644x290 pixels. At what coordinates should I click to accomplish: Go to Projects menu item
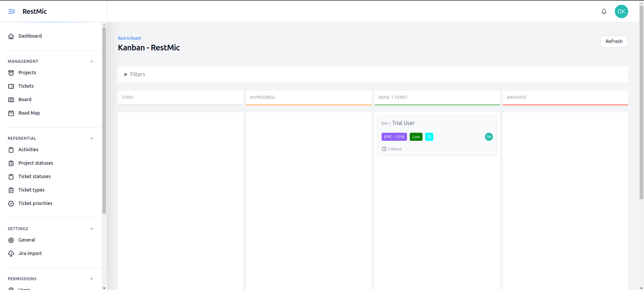pyautogui.click(x=27, y=73)
